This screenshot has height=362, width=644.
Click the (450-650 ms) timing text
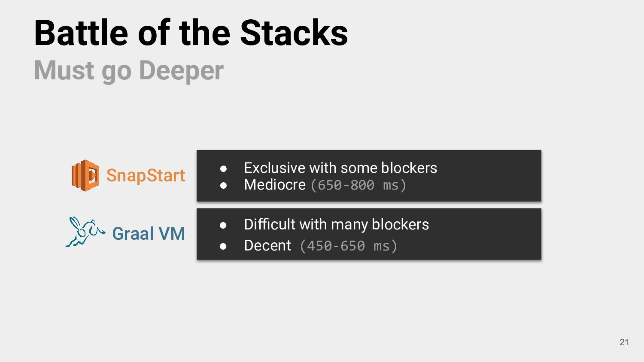349,246
